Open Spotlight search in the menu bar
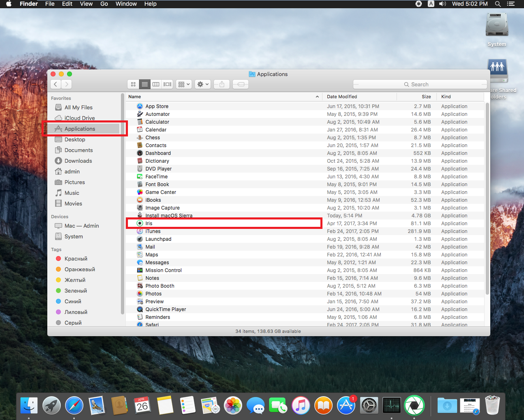 498,4
